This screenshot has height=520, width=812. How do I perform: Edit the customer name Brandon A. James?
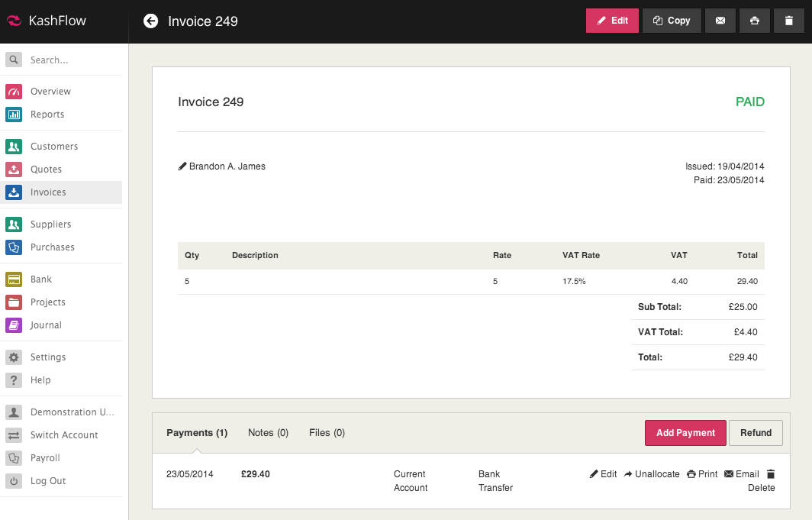tap(182, 166)
